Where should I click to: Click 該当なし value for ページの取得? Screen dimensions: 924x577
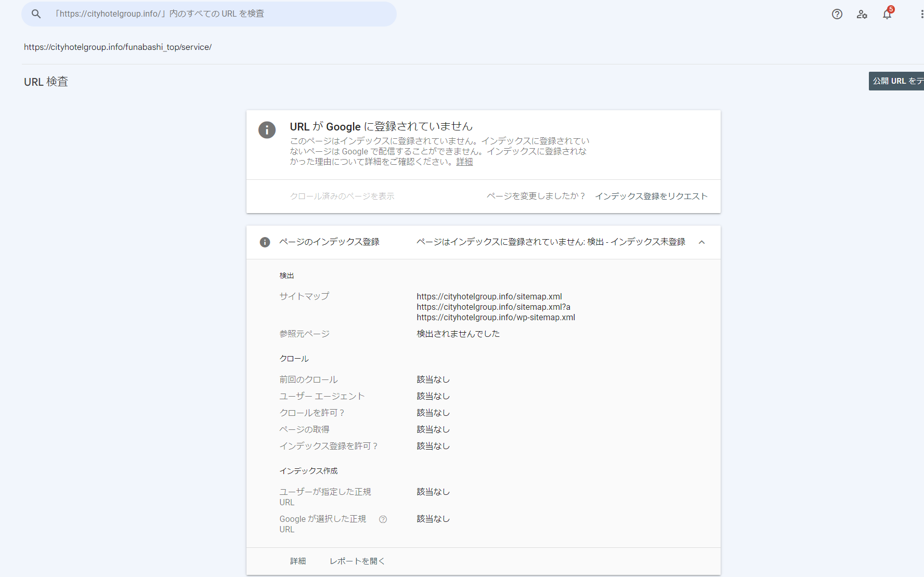(x=433, y=429)
